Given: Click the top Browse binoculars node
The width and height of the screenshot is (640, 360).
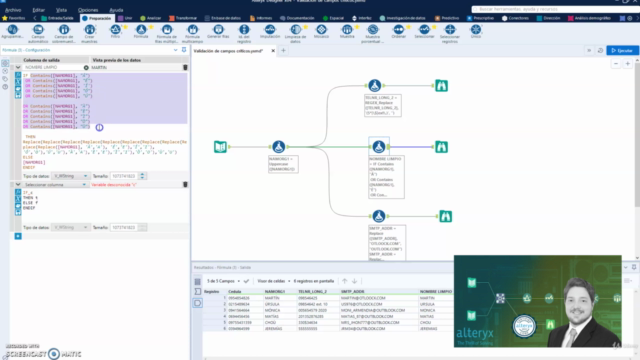Looking at the screenshot, I should pos(441,86).
